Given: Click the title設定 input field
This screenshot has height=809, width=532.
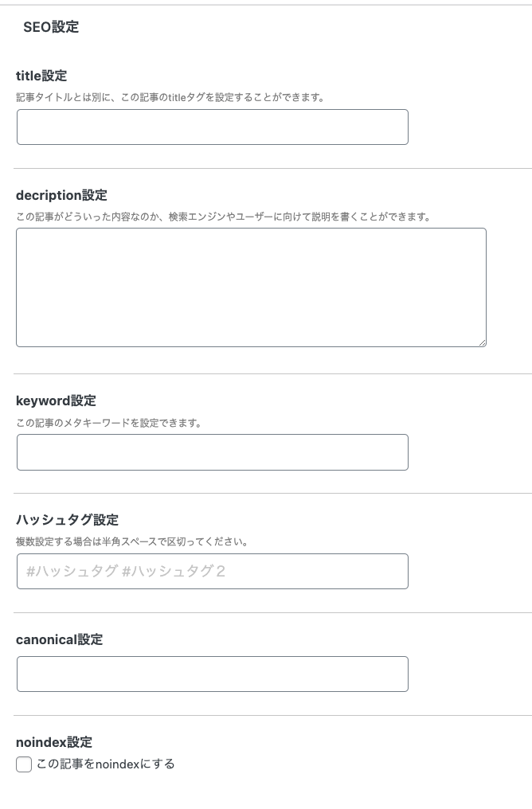Looking at the screenshot, I should click(212, 127).
